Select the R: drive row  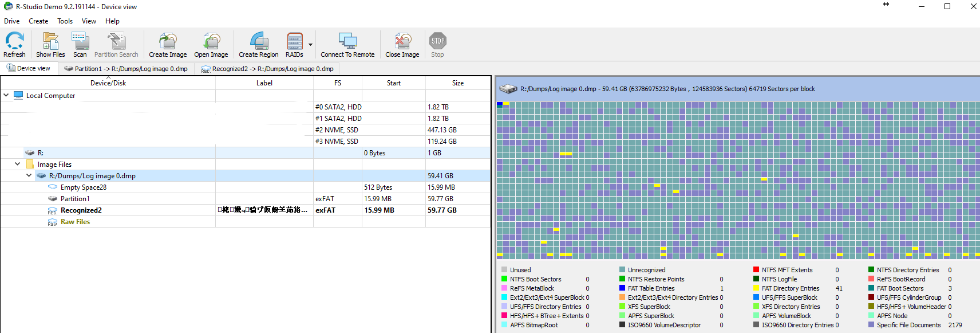245,153
